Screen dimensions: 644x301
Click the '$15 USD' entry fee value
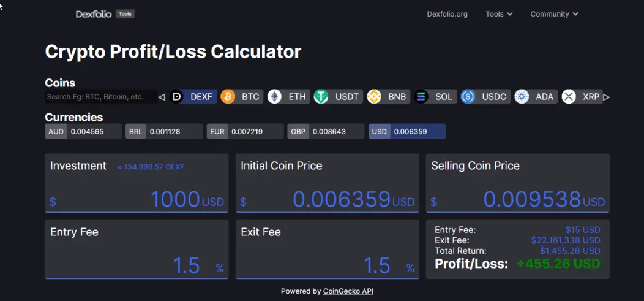point(583,230)
